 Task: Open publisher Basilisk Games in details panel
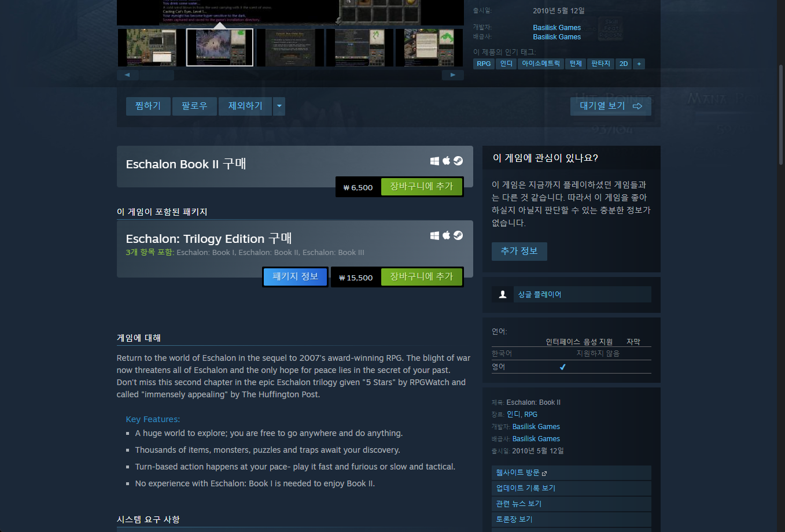point(536,439)
